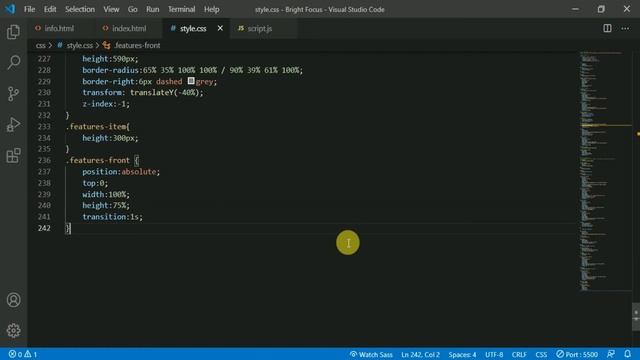Click the minimap code overview
Screen dimensions: 640x360
[605, 171]
